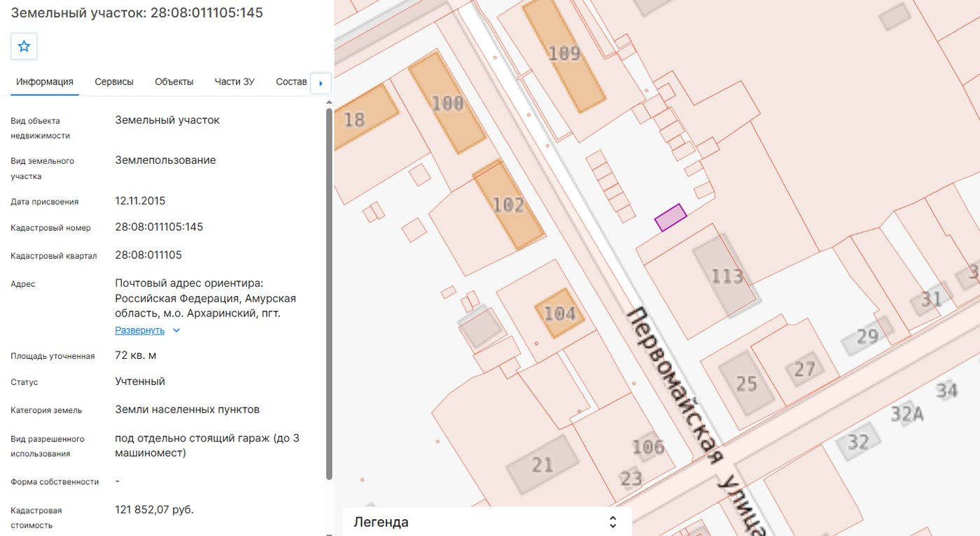Open the Информация tab
980x536 pixels.
pyautogui.click(x=45, y=82)
